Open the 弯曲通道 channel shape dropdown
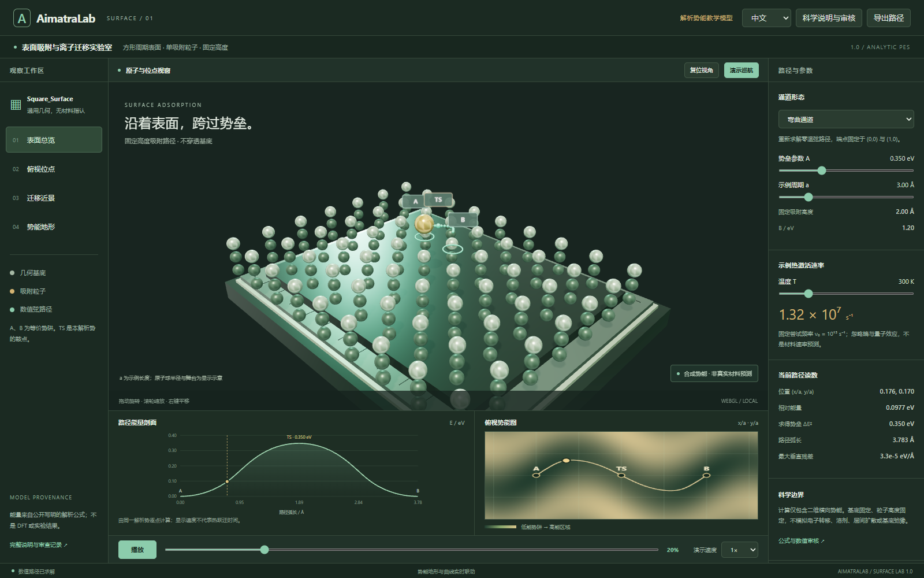The height and width of the screenshot is (578, 924). [846, 119]
